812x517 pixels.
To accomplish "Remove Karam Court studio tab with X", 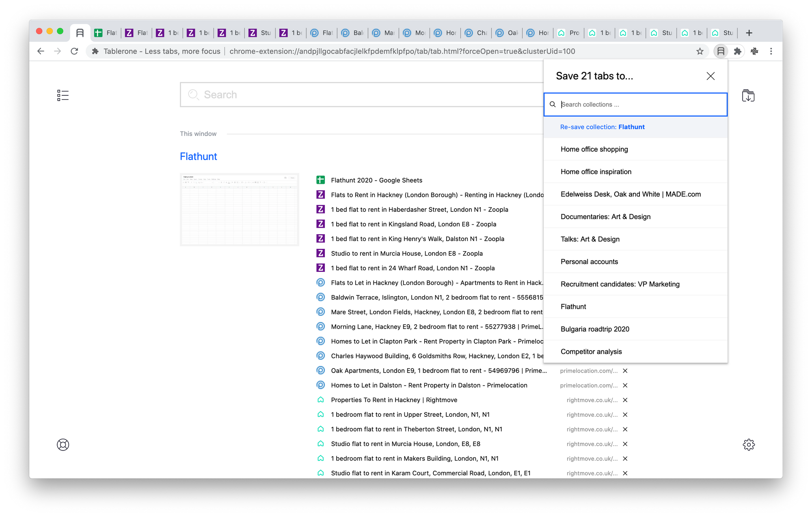I will 625,473.
